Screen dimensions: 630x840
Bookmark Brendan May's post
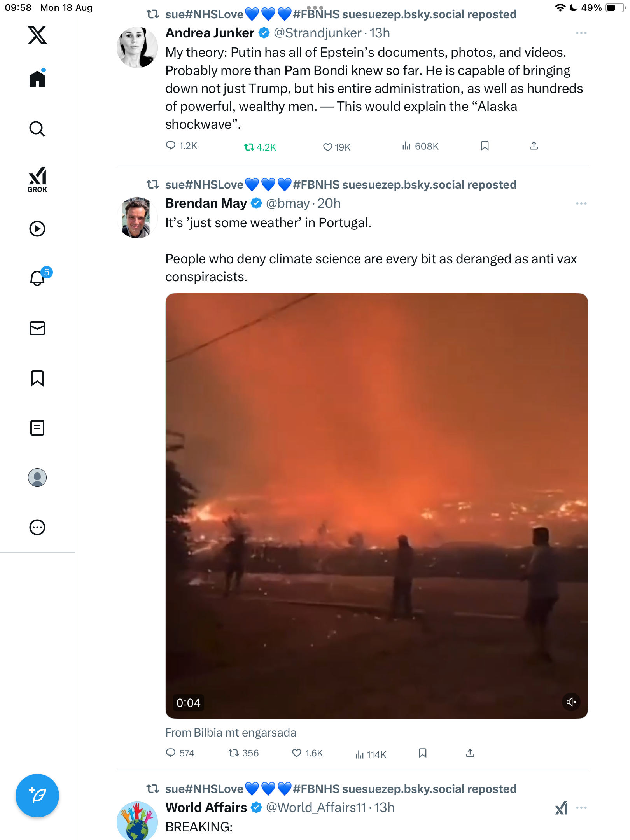pyautogui.click(x=423, y=753)
